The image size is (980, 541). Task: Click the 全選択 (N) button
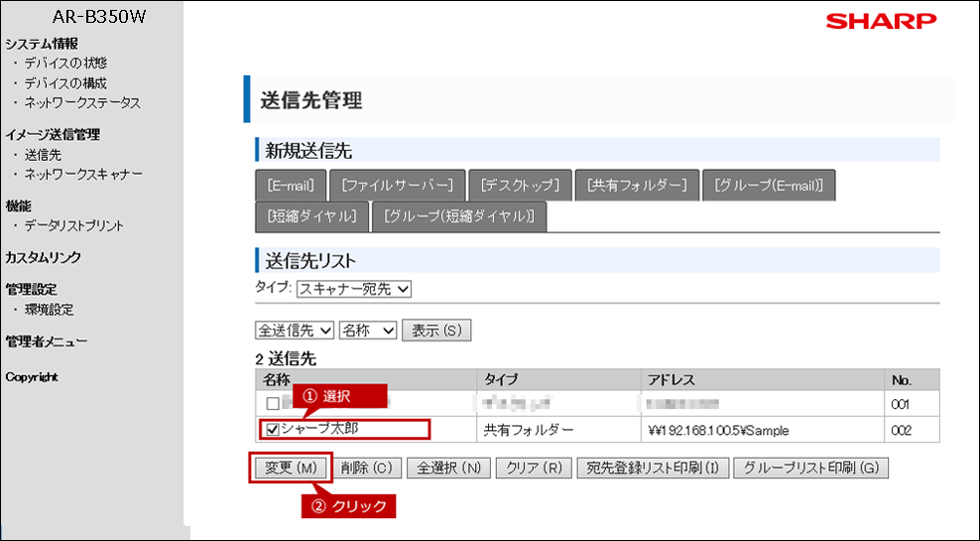[448, 468]
